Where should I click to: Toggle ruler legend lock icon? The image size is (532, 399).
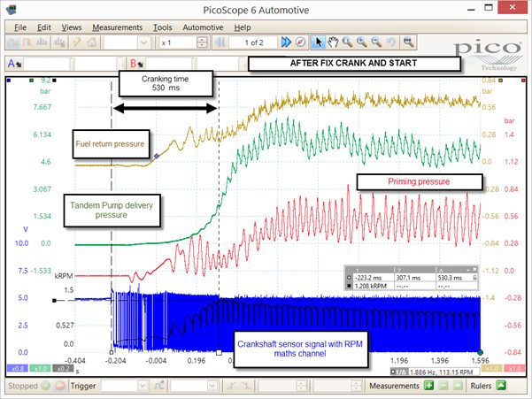pos(474,278)
